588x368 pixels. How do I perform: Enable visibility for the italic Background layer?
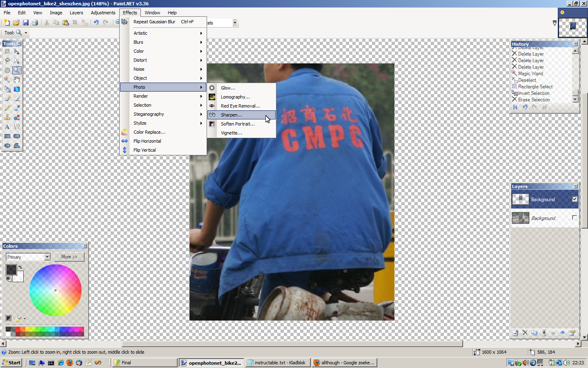(x=575, y=218)
